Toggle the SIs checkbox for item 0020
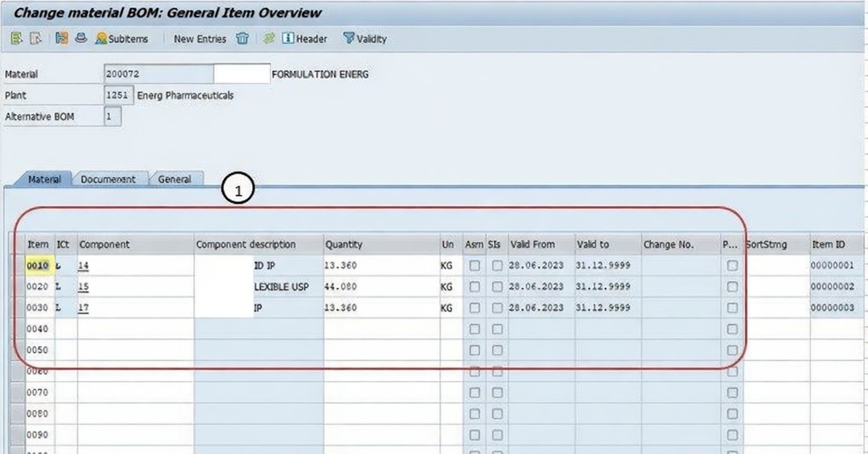868x454 pixels. point(497,287)
